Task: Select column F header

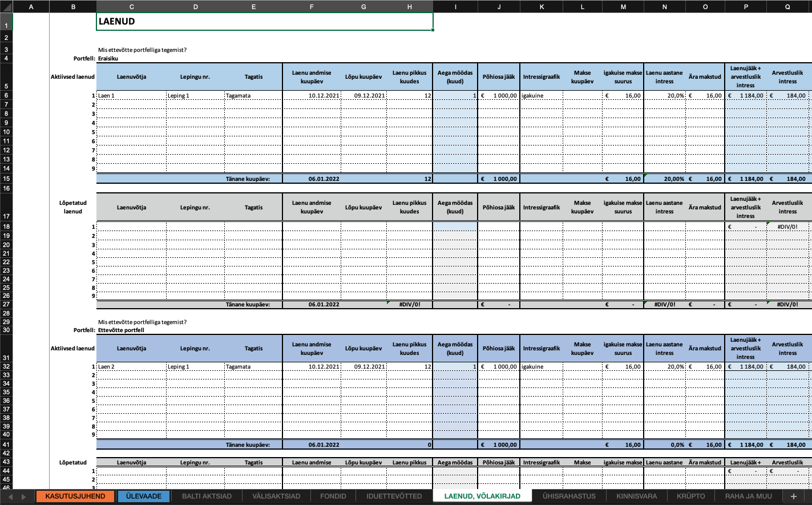Action: [312, 6]
